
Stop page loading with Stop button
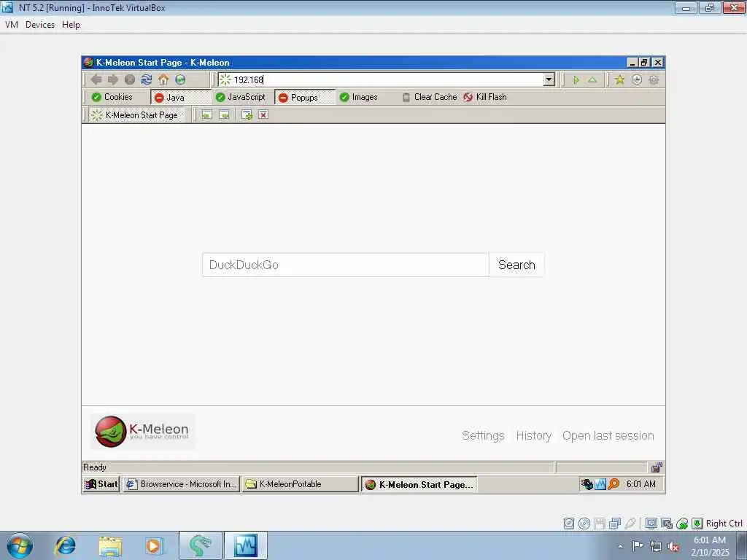pos(130,79)
